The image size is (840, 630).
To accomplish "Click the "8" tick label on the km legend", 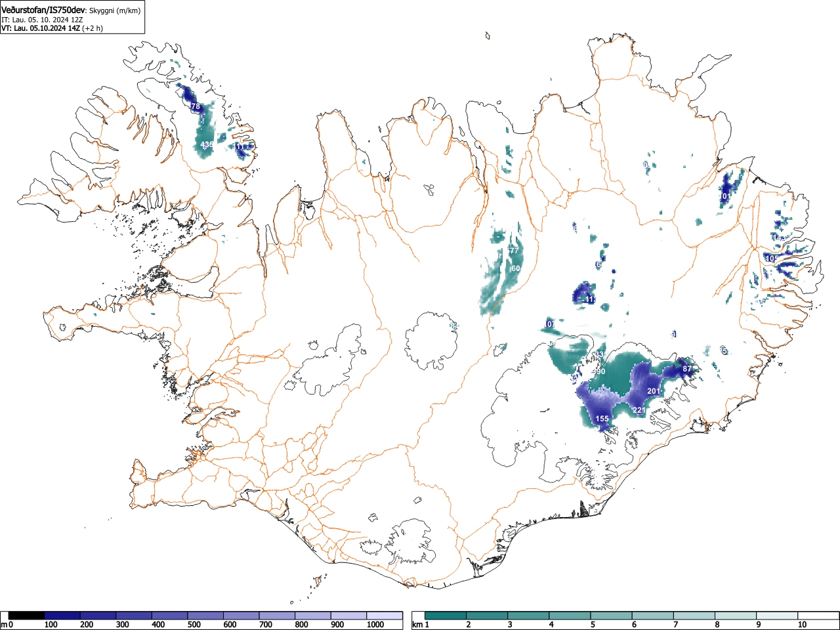I will tap(717, 625).
